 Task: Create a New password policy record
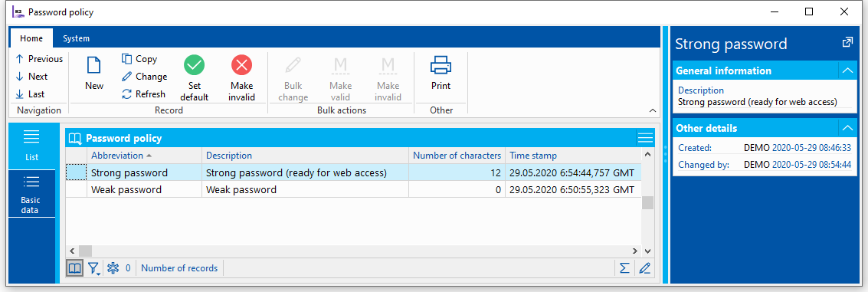click(x=94, y=74)
